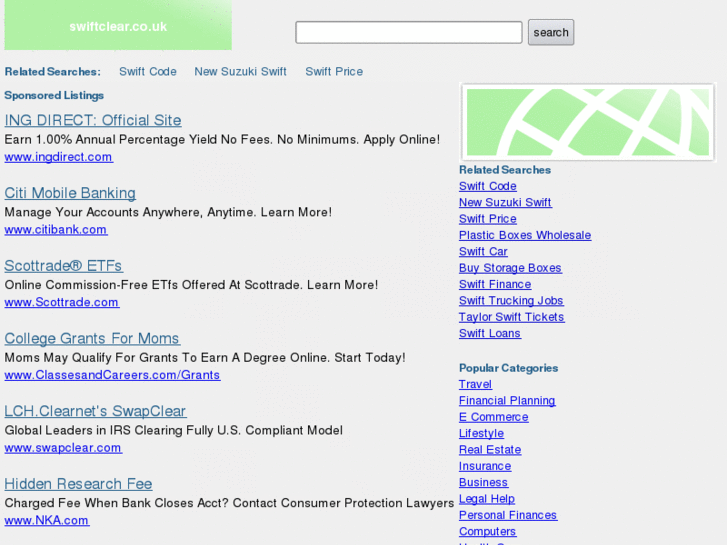Click 'Global Leaders in IRS Clearing' description
The width and height of the screenshot is (727, 545).
173,430
